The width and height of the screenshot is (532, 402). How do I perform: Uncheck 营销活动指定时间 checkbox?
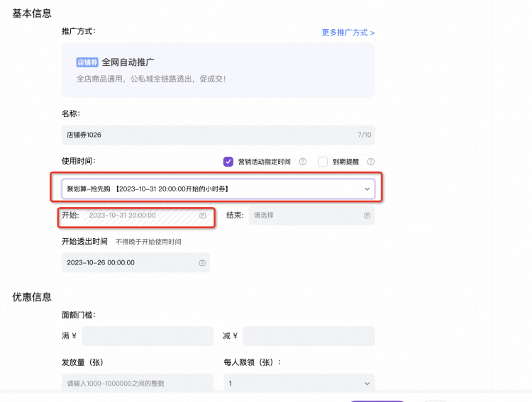[228, 162]
